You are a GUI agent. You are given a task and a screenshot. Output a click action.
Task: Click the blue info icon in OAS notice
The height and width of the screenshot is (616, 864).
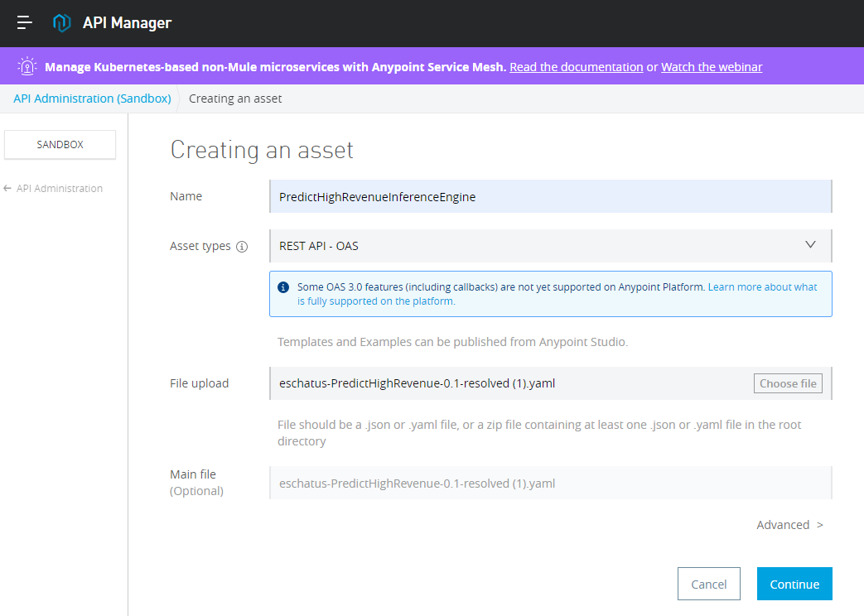click(283, 287)
